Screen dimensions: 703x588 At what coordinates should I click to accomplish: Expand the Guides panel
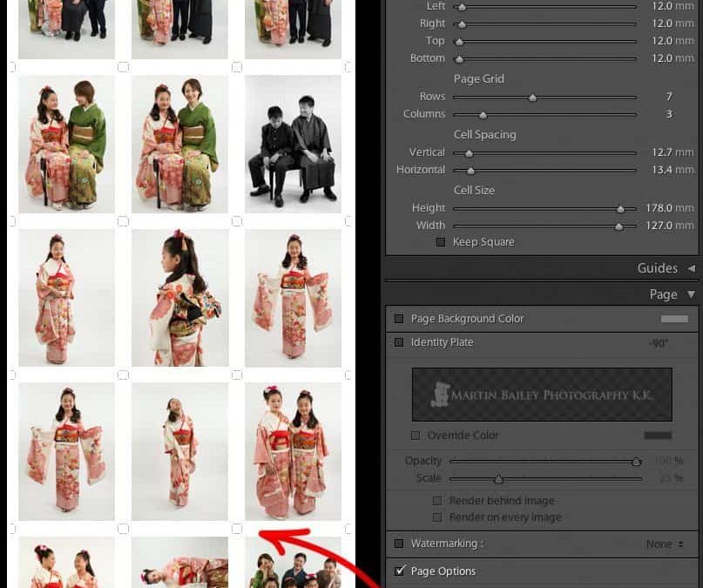click(x=692, y=268)
